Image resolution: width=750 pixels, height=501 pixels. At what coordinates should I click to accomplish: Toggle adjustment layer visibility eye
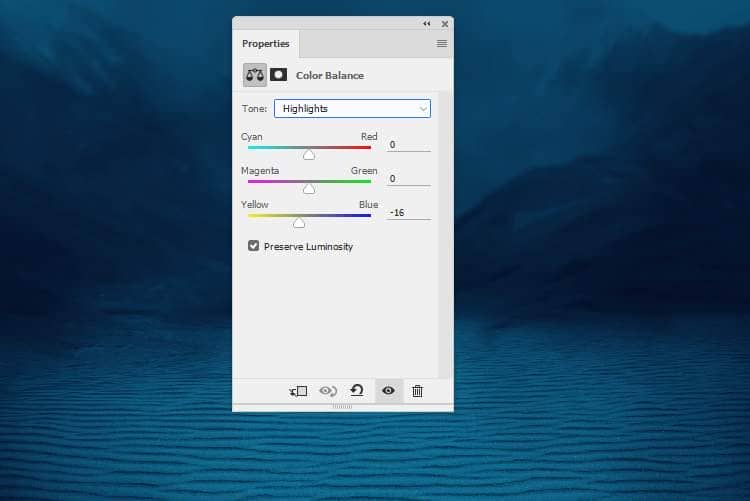(x=388, y=391)
